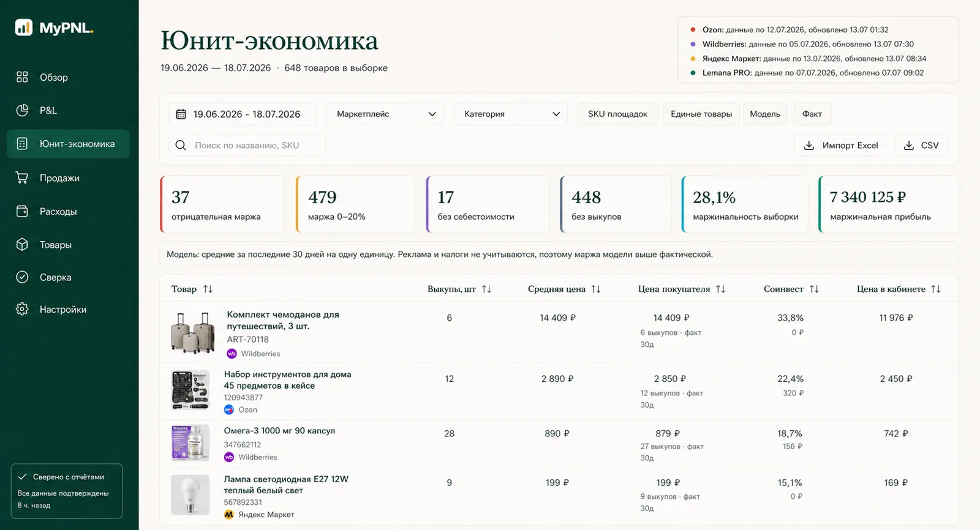Click the MyPNL logo icon
This screenshot has width=980, height=530.
[x=24, y=28]
